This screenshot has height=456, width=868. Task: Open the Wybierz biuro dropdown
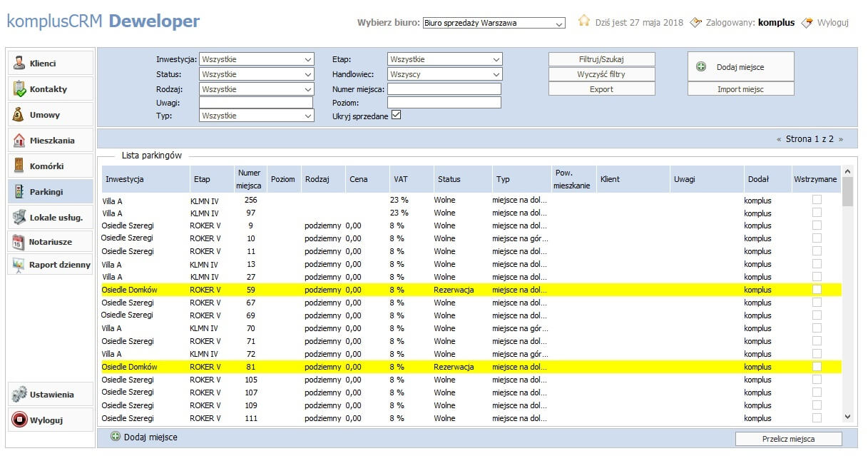coord(494,23)
